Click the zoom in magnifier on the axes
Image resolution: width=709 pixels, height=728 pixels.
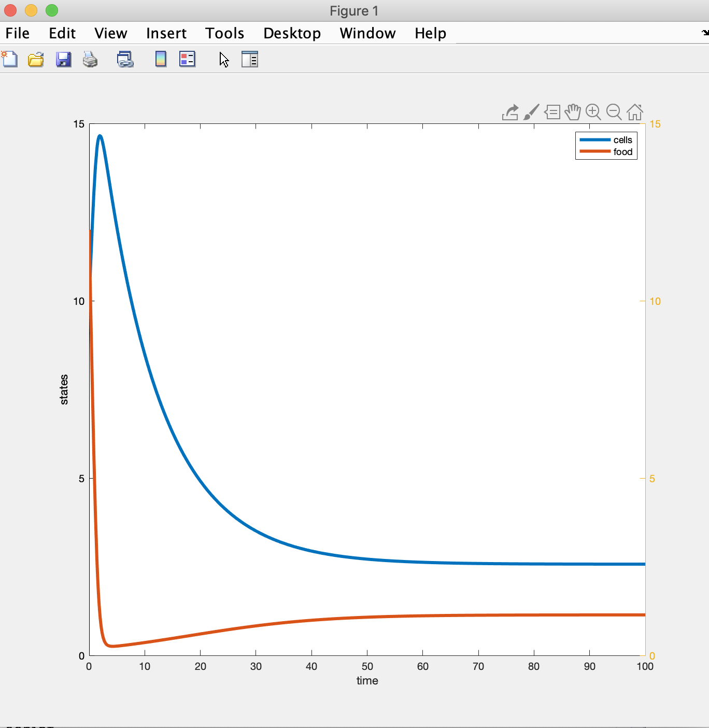click(x=593, y=112)
